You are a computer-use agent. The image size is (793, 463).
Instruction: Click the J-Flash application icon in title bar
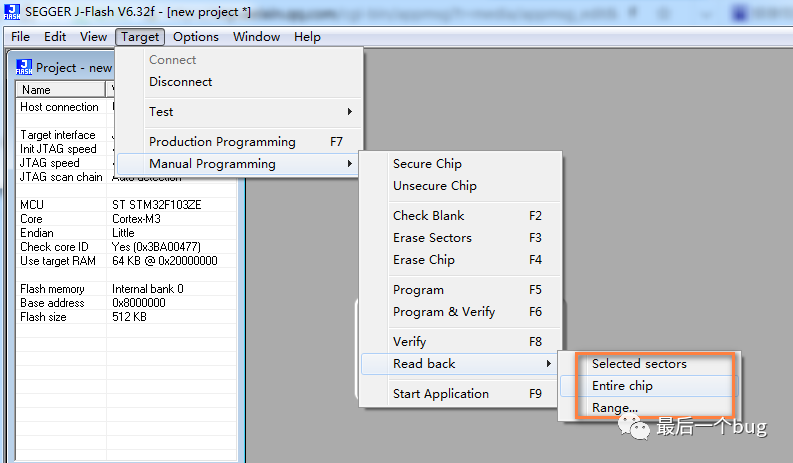[x=12, y=12]
